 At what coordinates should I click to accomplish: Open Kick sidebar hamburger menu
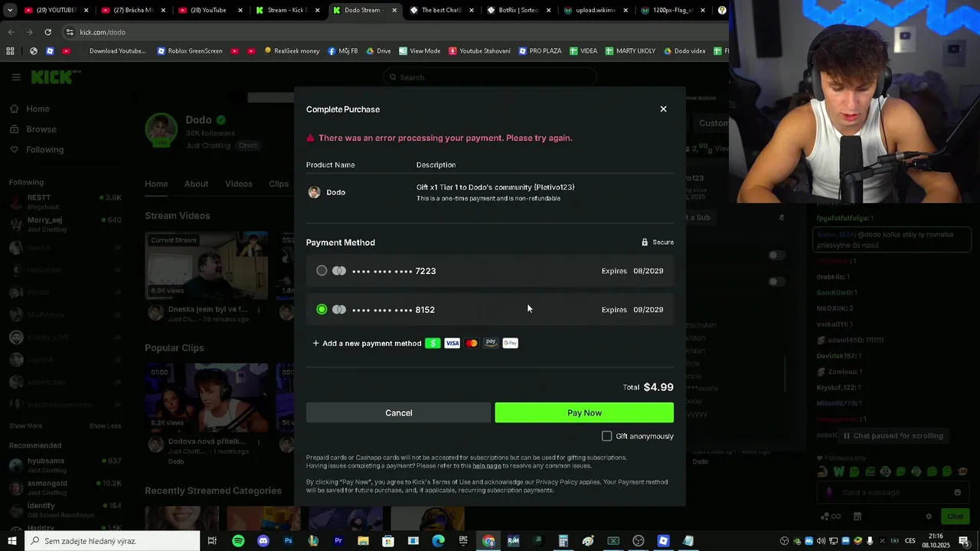16,77
